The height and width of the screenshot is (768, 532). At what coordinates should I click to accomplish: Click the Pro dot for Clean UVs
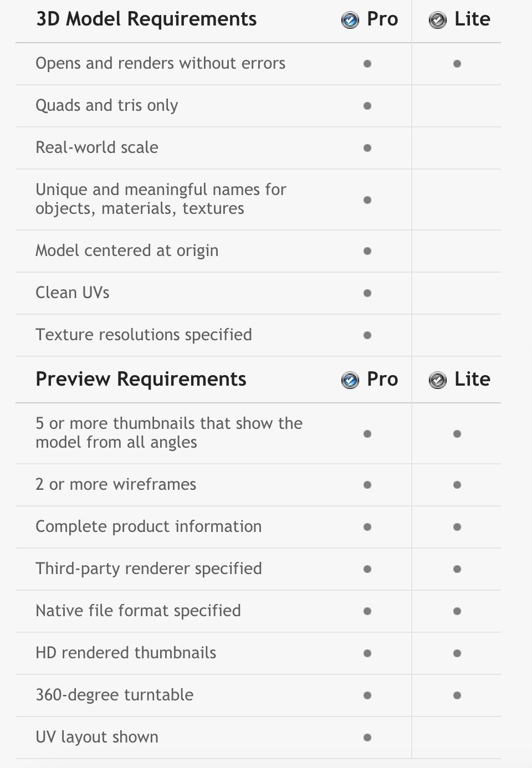367,293
